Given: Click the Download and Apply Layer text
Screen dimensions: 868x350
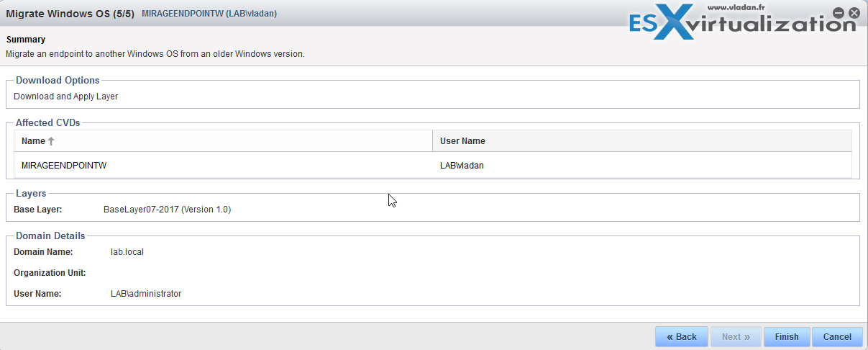Looking at the screenshot, I should pos(66,96).
